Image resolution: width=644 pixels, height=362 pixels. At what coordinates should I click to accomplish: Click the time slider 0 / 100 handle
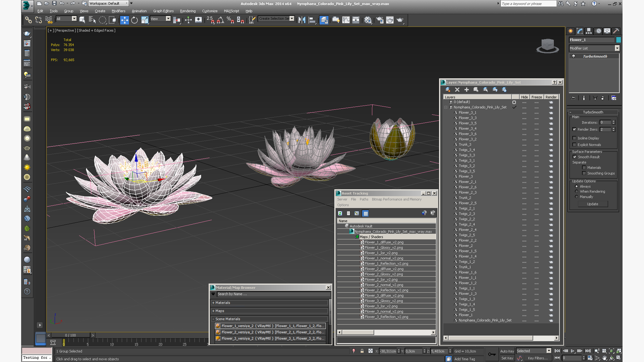click(x=70, y=335)
